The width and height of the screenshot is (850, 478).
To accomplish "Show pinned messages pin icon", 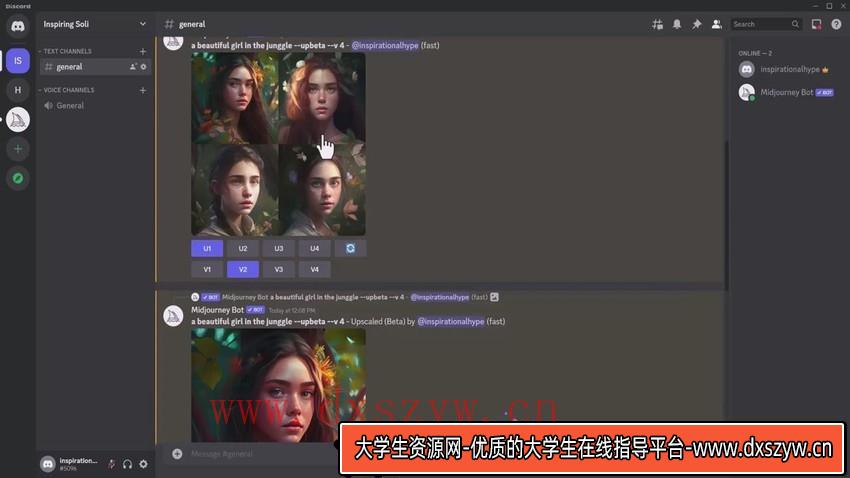I will coord(697,24).
